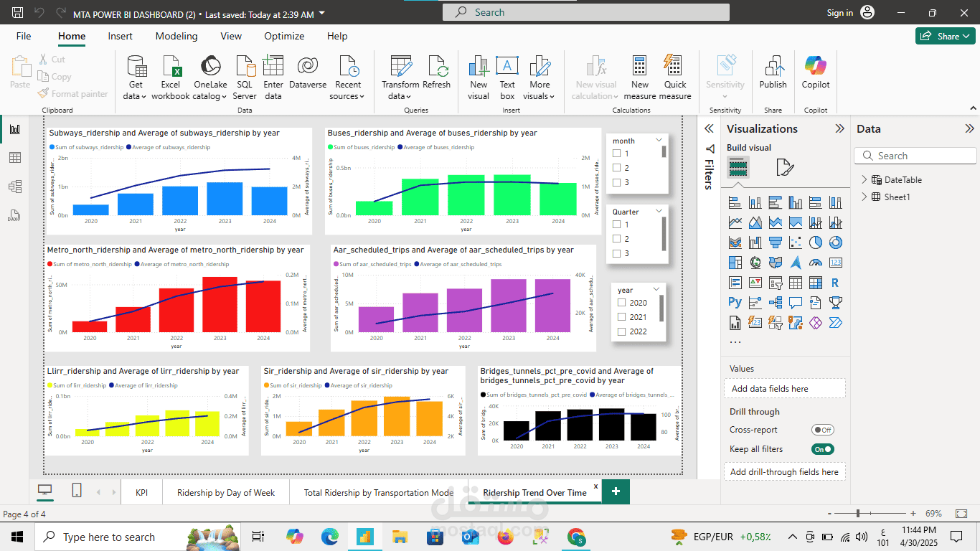Check Quarter slicer value 1
Viewport: 980px width, 551px height.
616,225
